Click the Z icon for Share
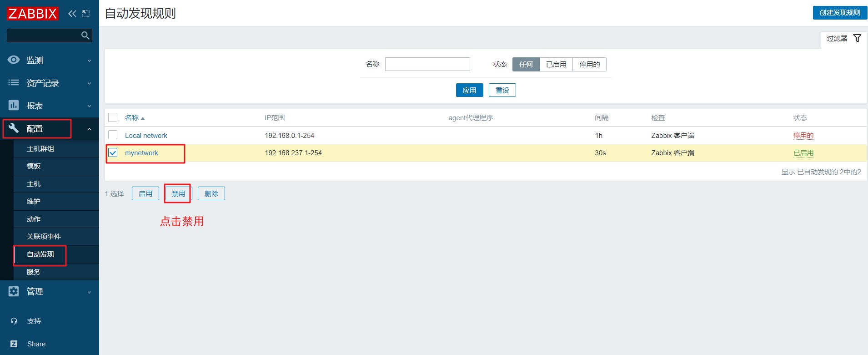Image resolution: width=868 pixels, height=355 pixels. tap(14, 344)
